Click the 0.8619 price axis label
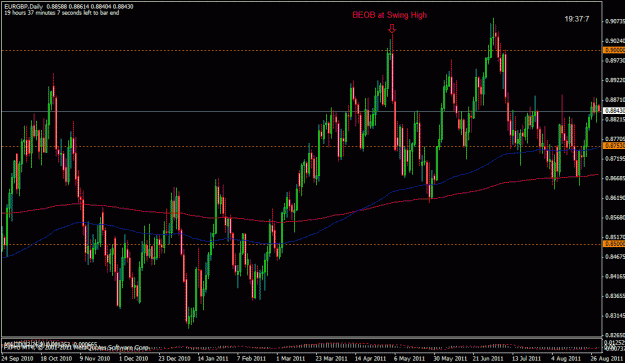 click(x=614, y=198)
